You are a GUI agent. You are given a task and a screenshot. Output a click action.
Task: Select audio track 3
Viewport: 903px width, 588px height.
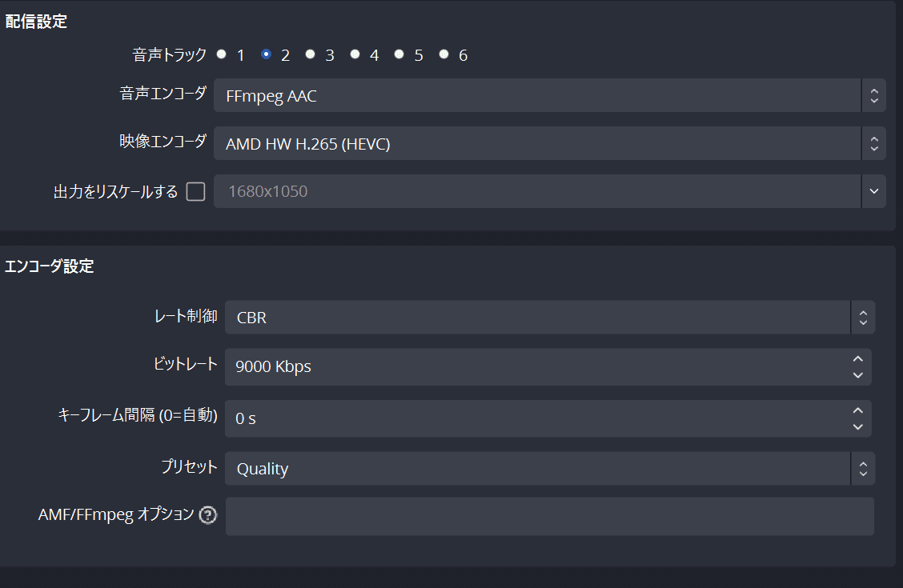[x=310, y=54]
